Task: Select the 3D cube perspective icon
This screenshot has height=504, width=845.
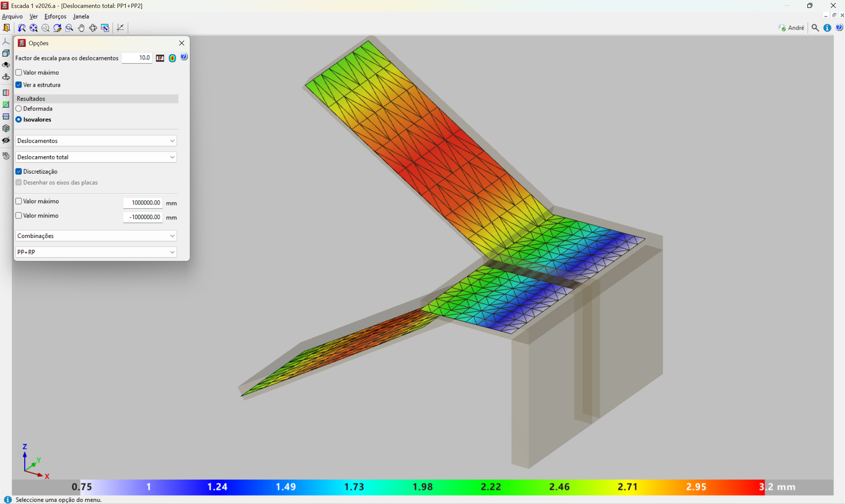Action: [6, 53]
